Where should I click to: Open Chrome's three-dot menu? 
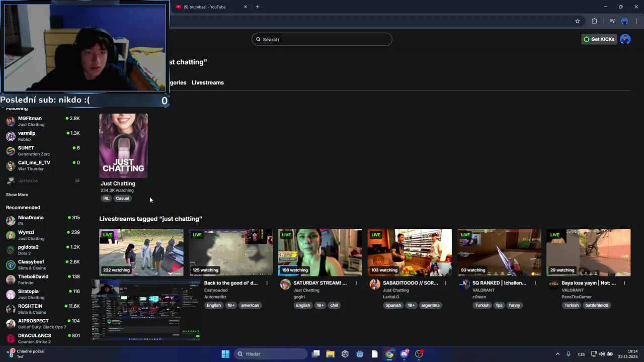click(x=636, y=21)
